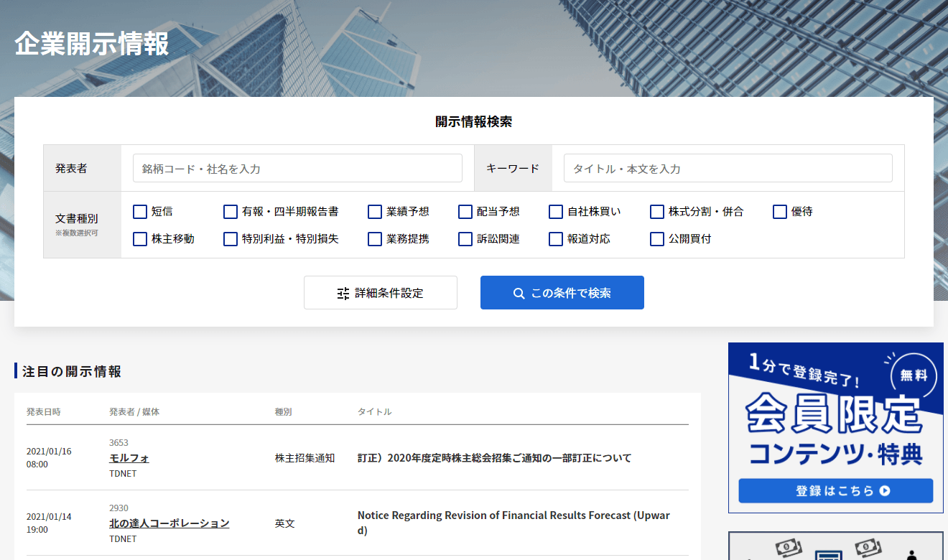Click the 詳細条件設定 filter button
The height and width of the screenshot is (560, 948).
tap(380, 293)
